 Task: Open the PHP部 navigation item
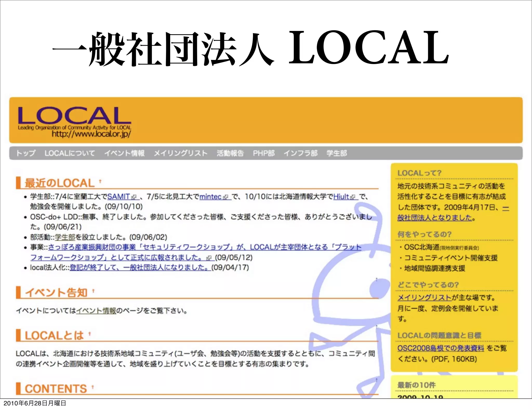click(x=264, y=153)
